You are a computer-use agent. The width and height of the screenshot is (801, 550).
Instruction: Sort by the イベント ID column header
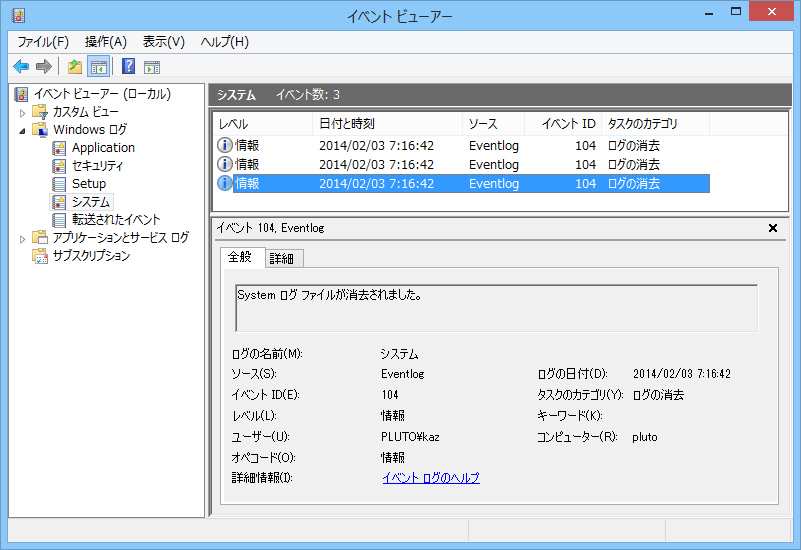click(x=563, y=124)
